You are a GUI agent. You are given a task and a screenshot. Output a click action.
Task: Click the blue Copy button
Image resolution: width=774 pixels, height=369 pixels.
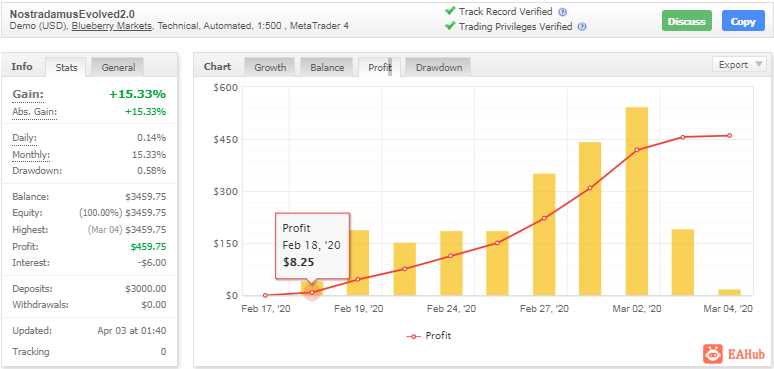pos(743,22)
